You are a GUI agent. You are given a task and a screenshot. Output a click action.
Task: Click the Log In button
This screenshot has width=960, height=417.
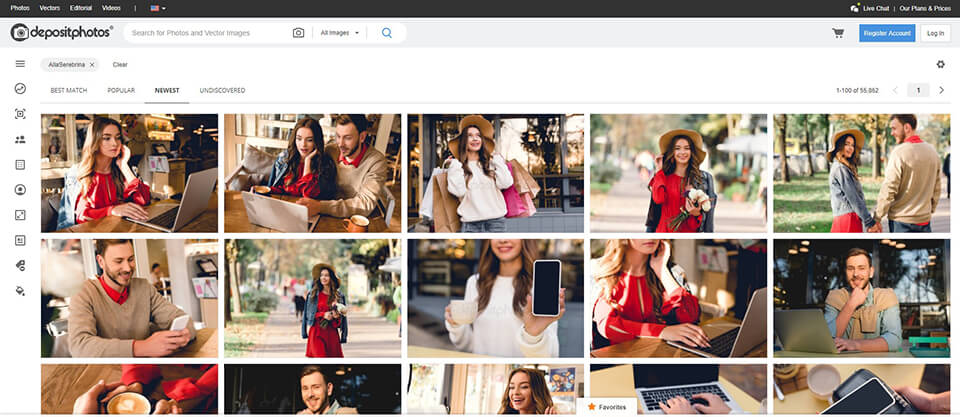(x=935, y=33)
